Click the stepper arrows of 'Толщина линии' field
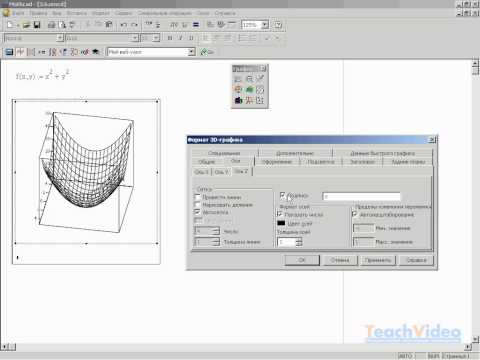This screenshot has width=480, height=360. click(216, 242)
